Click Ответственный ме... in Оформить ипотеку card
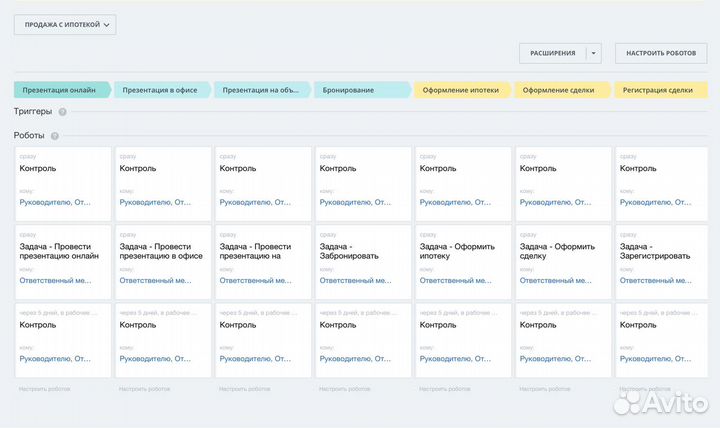 coord(456,280)
